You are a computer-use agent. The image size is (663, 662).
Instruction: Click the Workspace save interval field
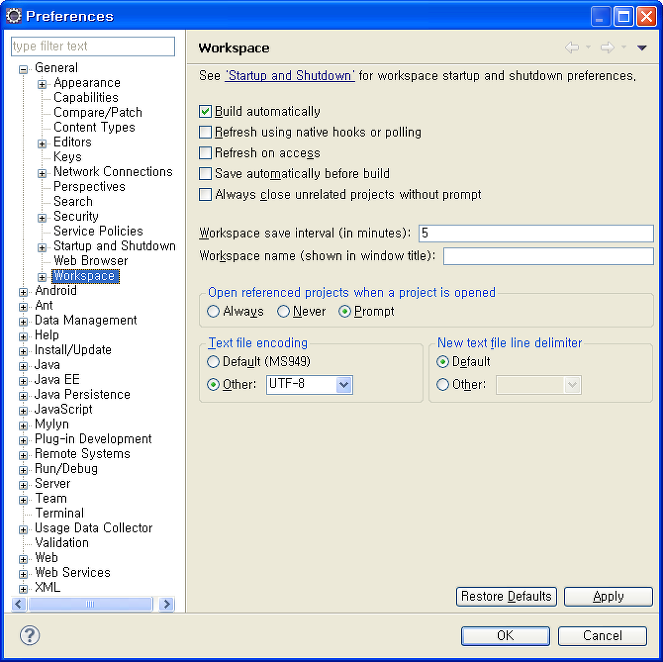pos(536,233)
